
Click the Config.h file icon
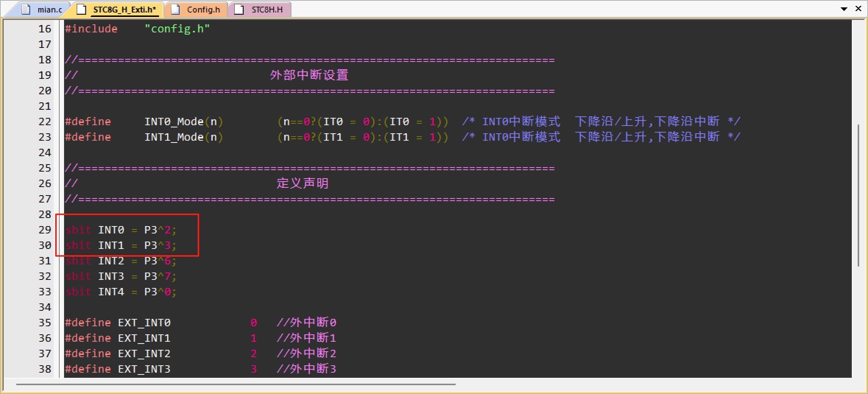point(176,10)
